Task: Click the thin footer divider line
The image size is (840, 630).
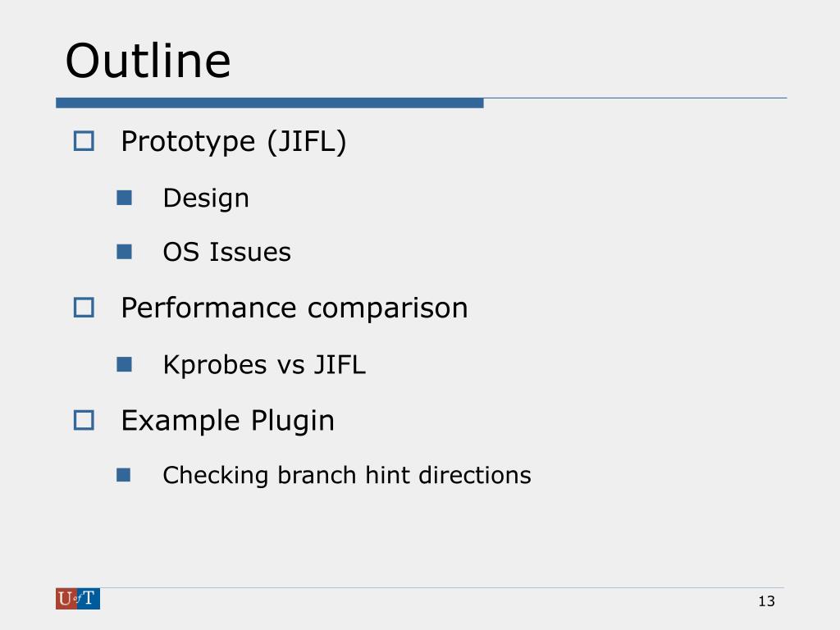Action: point(442,587)
